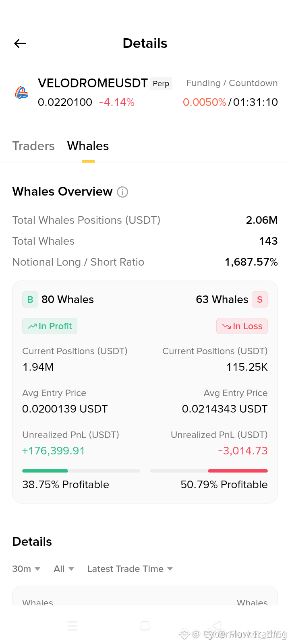Switch to the Traders tab
This screenshot has width=290, height=644.
[x=33, y=146]
